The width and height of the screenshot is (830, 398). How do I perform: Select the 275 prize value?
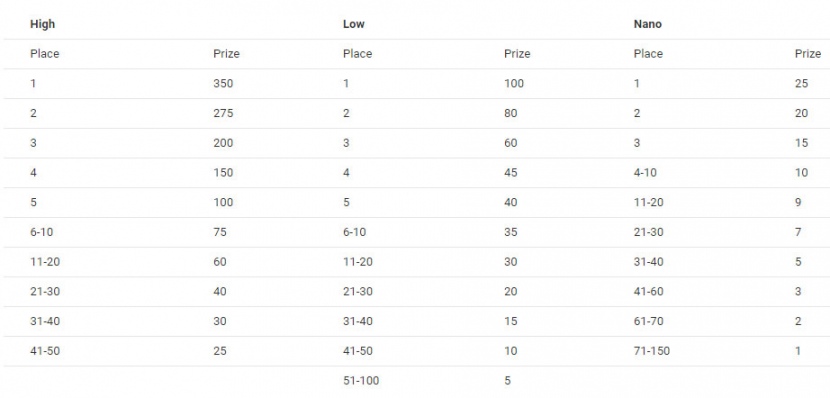223,113
